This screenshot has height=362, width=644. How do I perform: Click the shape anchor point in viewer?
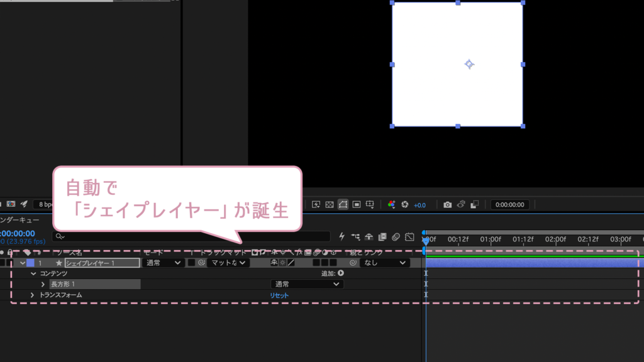pyautogui.click(x=469, y=64)
